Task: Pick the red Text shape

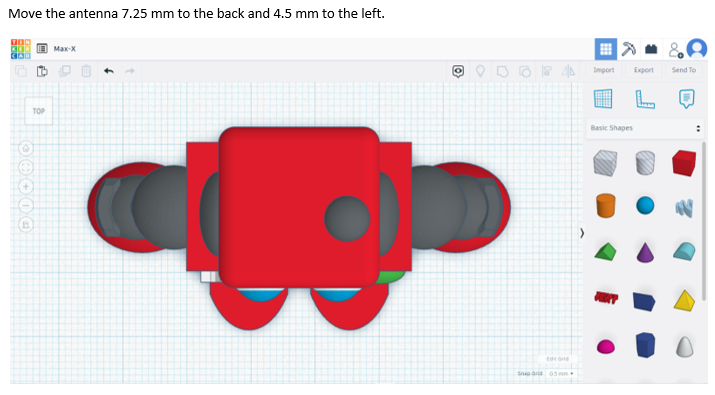Action: [x=606, y=298]
